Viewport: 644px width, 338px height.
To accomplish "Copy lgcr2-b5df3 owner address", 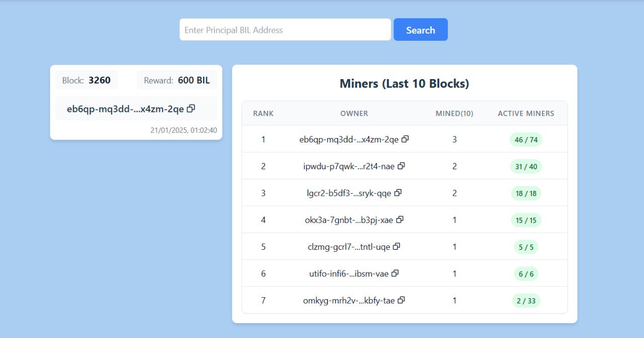I will (397, 193).
